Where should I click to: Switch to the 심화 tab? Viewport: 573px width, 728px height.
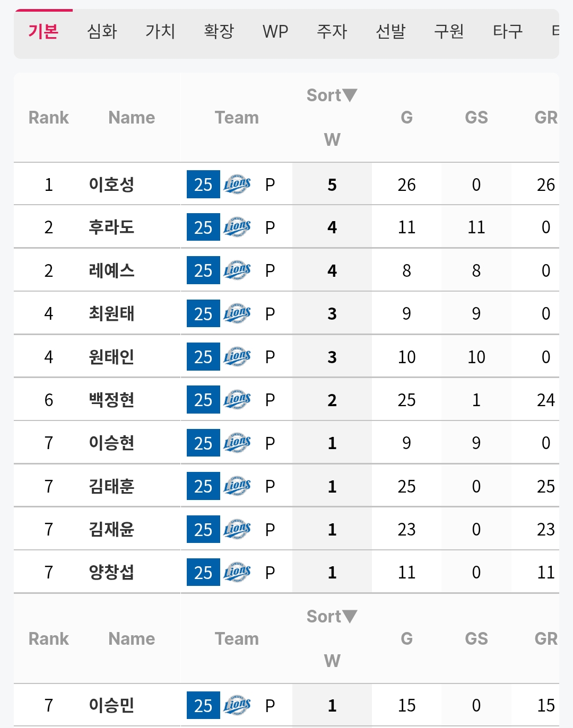[x=102, y=31]
